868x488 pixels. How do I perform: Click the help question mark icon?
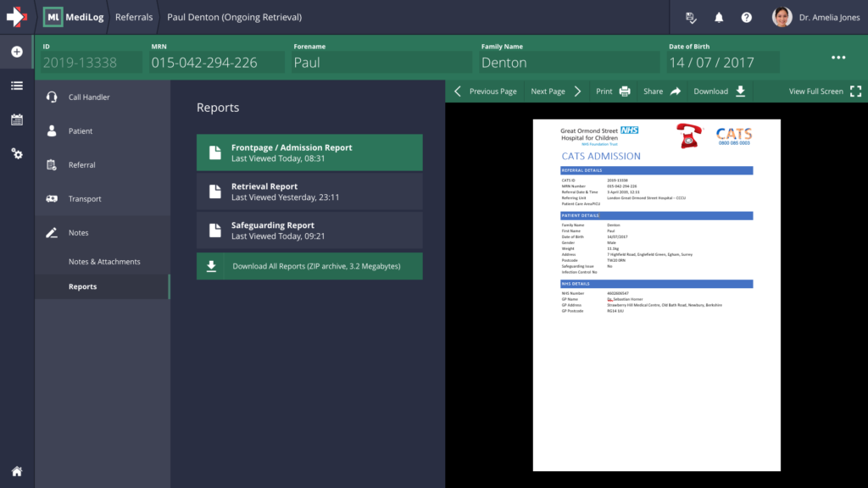(x=748, y=16)
